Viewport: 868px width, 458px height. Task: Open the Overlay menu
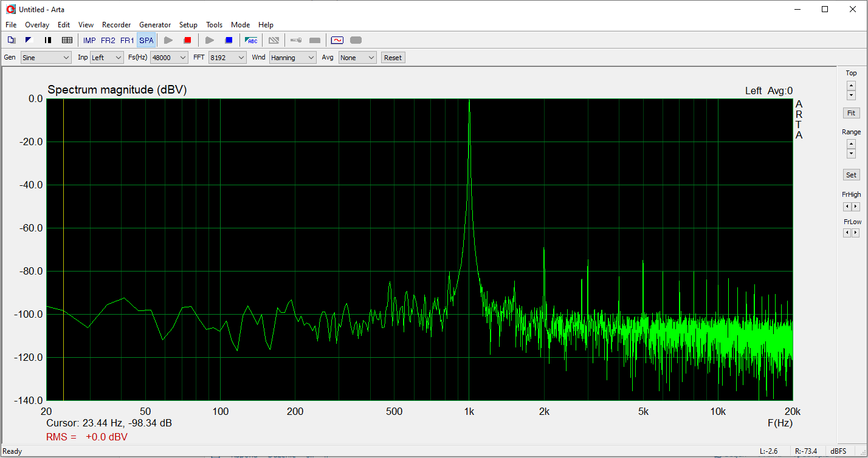36,25
